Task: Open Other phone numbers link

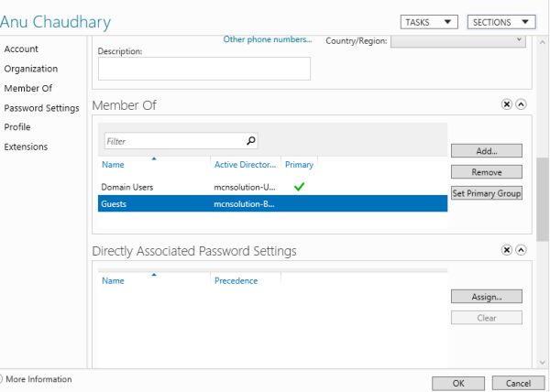Action: click(x=268, y=40)
